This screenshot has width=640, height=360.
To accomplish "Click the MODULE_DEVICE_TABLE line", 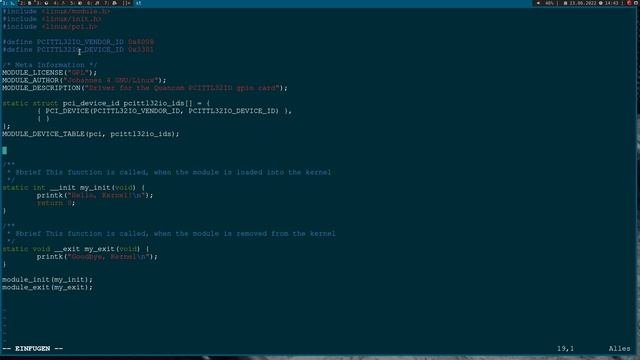I will 91,134.
